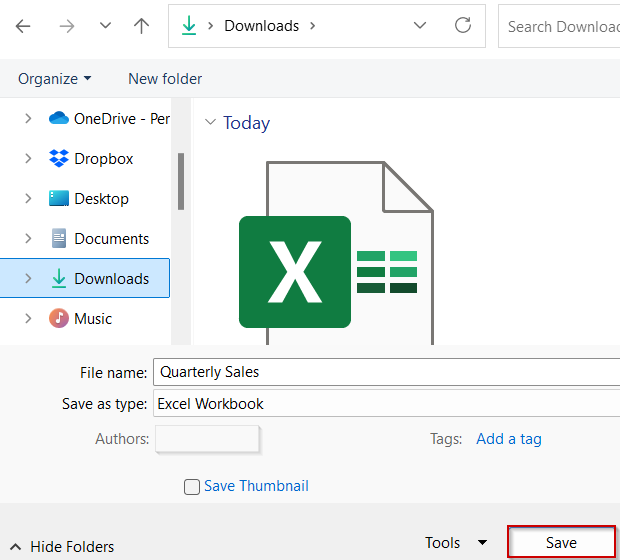This screenshot has width=620, height=560.
Task: Open the address bar history dropdown
Action: [420, 26]
